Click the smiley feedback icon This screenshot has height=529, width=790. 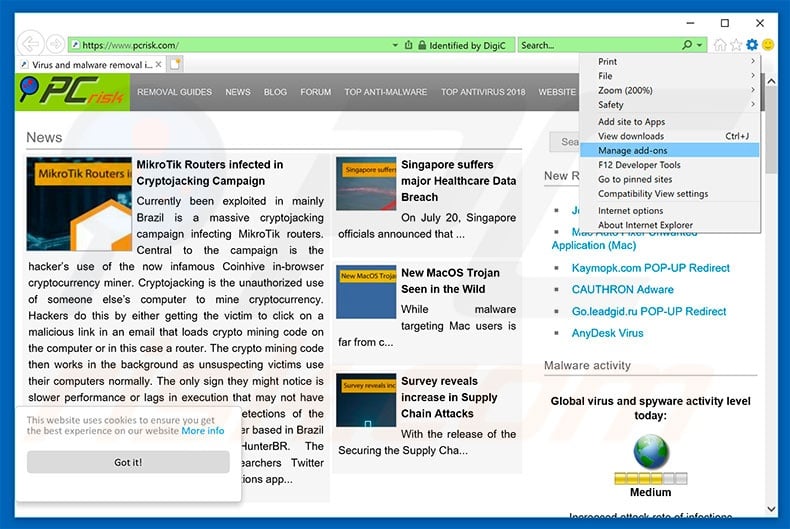768,45
